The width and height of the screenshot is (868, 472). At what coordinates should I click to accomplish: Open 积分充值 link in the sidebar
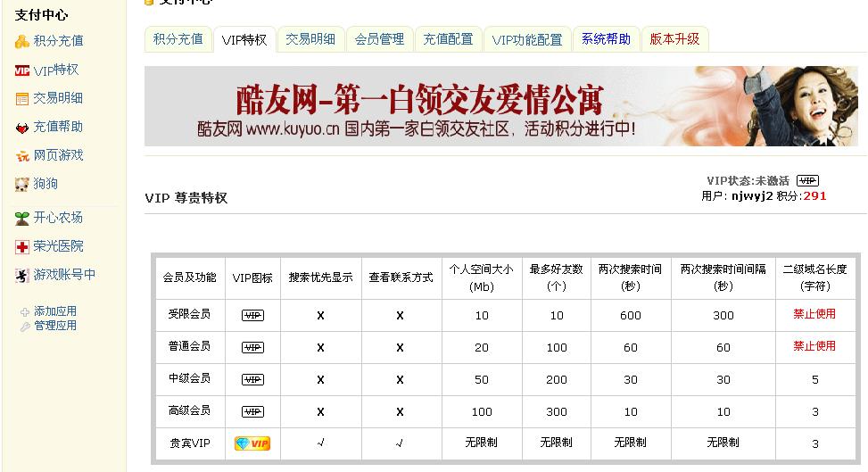(58, 41)
